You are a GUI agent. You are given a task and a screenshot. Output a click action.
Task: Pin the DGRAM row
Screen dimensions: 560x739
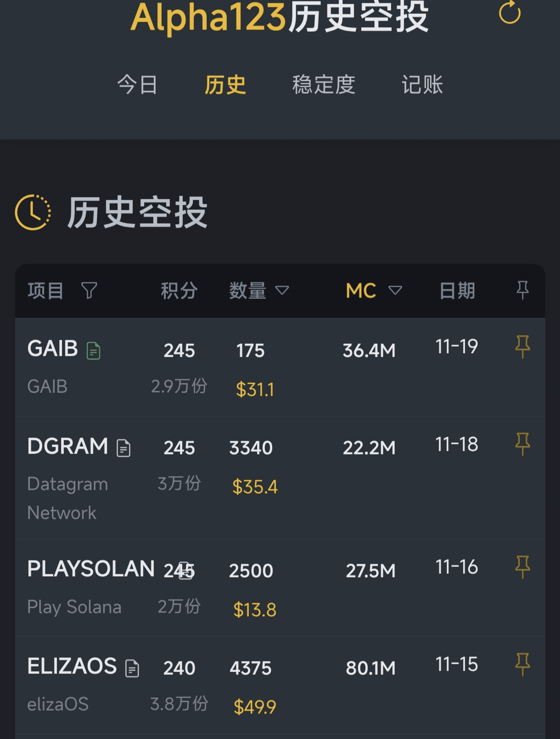coord(522,444)
